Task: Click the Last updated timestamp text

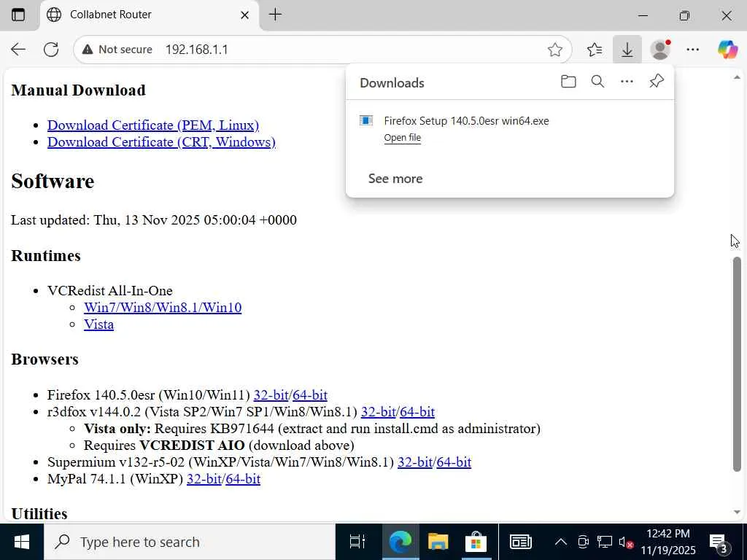Action: coord(154,220)
